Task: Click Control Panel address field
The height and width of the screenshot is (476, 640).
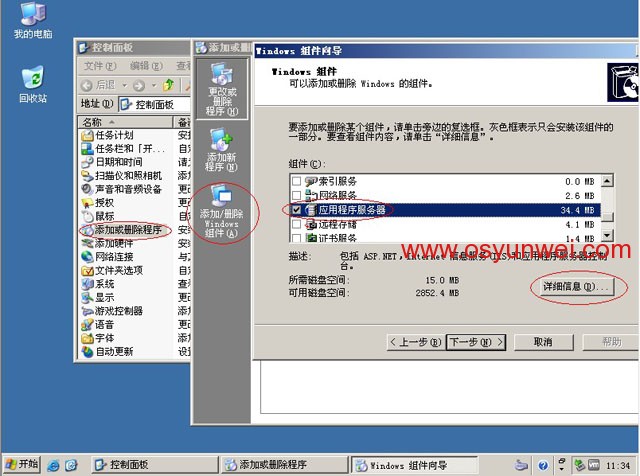Action: (155, 105)
